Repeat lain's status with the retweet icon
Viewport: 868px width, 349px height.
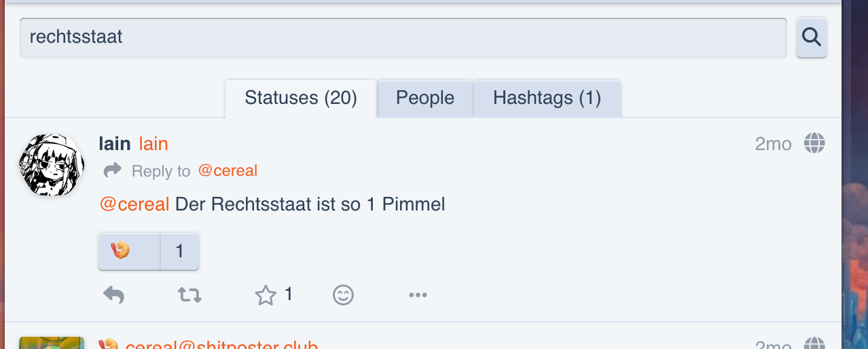[x=189, y=295]
